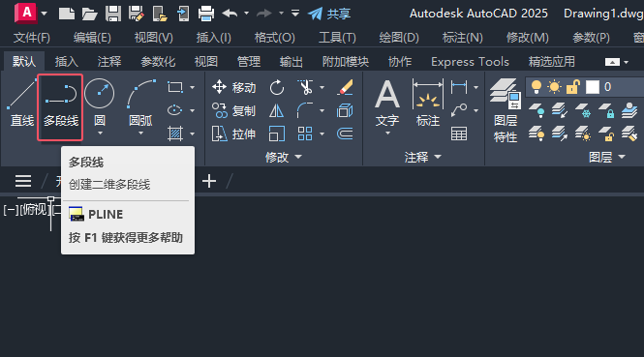Expand the Trim tool dropdown arrow

(322, 87)
